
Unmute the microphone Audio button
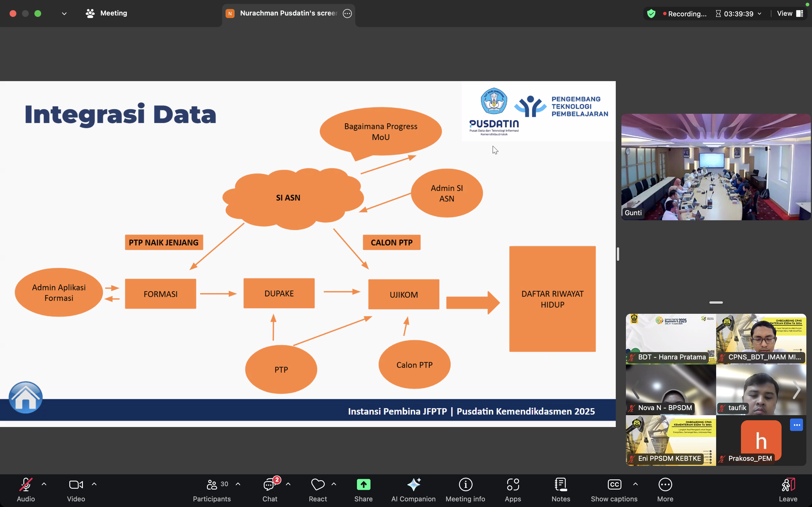(x=26, y=484)
